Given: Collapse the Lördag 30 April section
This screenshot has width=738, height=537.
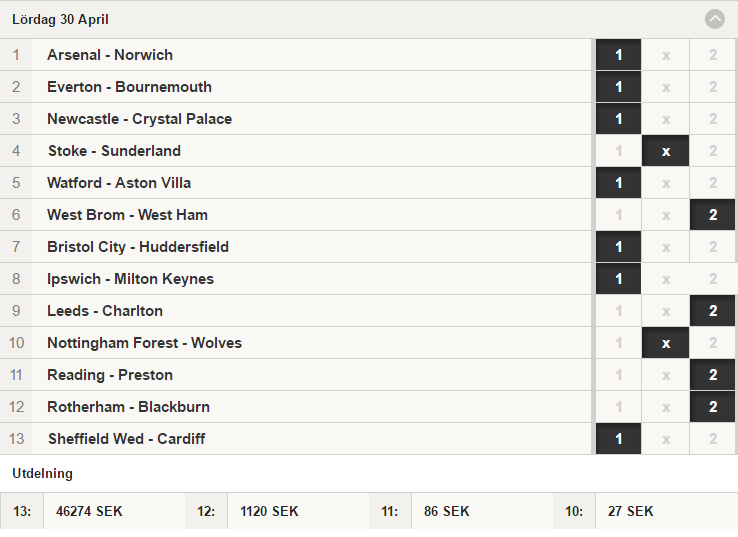Looking at the screenshot, I should [714, 19].
